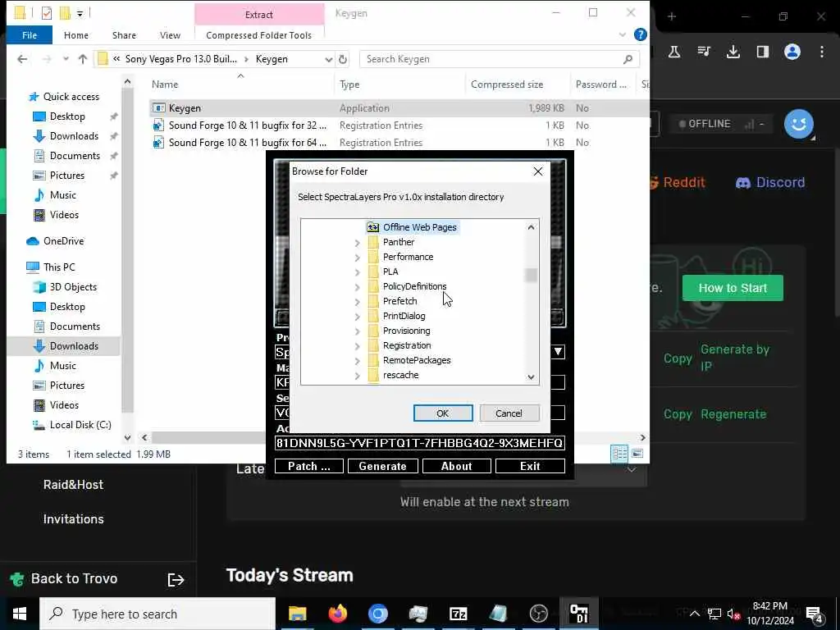Open the notification center icon
The image size is (840, 630).
pos(815,614)
